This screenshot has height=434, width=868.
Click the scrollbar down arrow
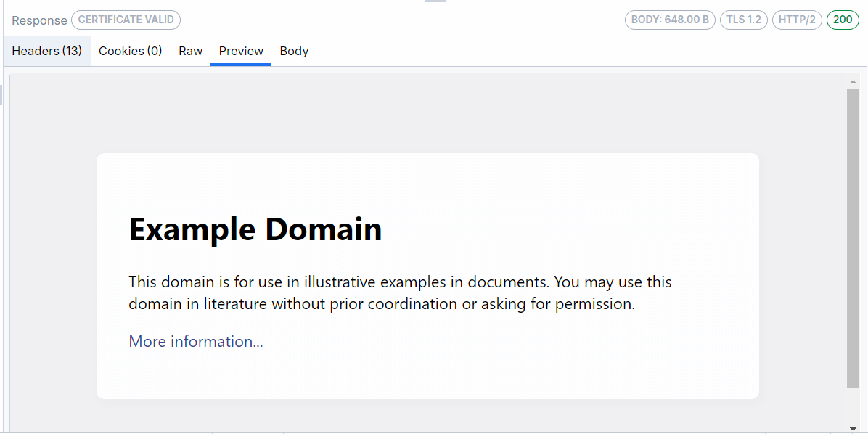pos(853,427)
